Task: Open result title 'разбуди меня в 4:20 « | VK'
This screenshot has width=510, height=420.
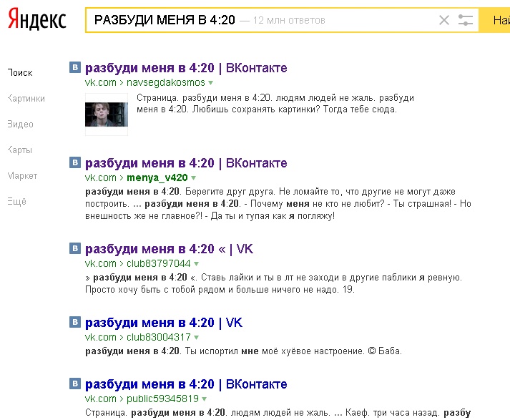Action: (x=169, y=249)
